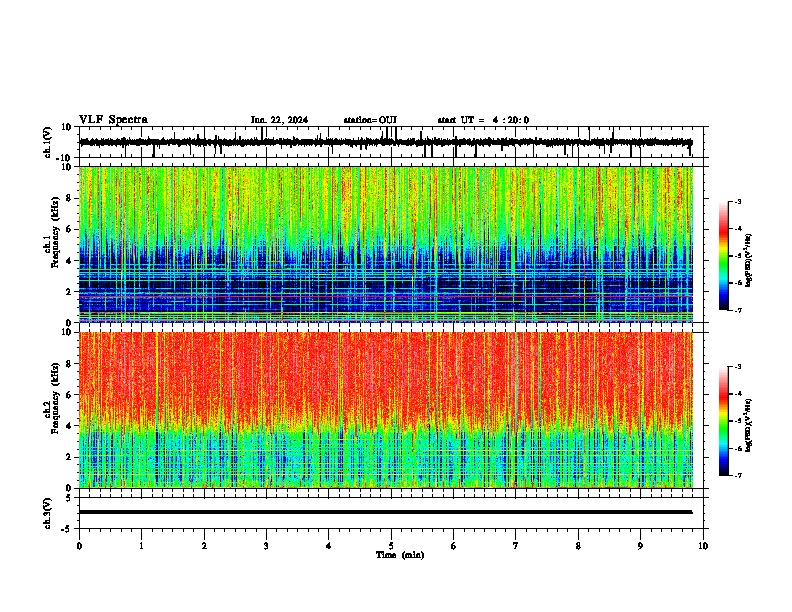
Task: Click the '-3' value on ch.1 colorbar
Action: [x=737, y=201]
